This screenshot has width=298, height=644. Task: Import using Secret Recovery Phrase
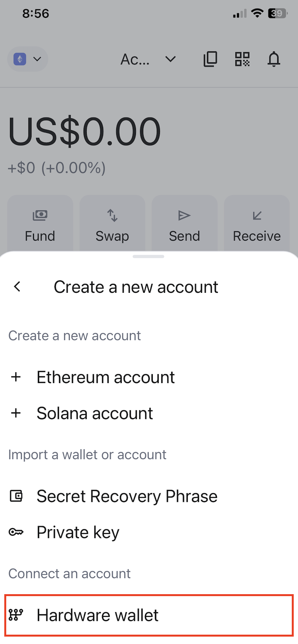click(x=127, y=496)
